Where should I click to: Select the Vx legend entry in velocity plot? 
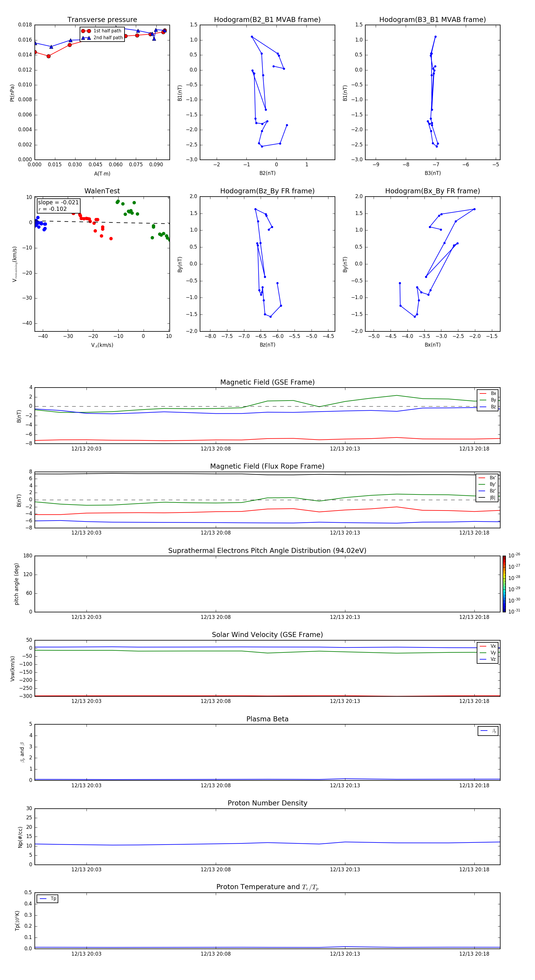[x=488, y=646]
